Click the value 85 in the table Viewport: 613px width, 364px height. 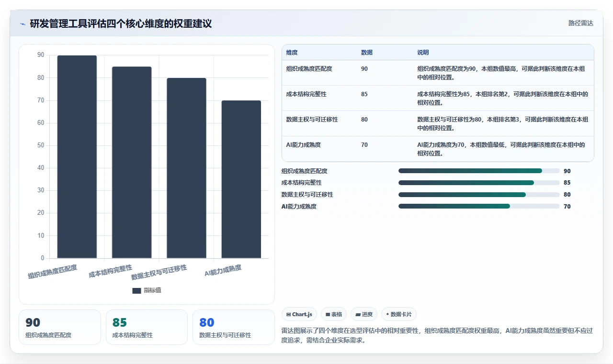click(x=364, y=94)
